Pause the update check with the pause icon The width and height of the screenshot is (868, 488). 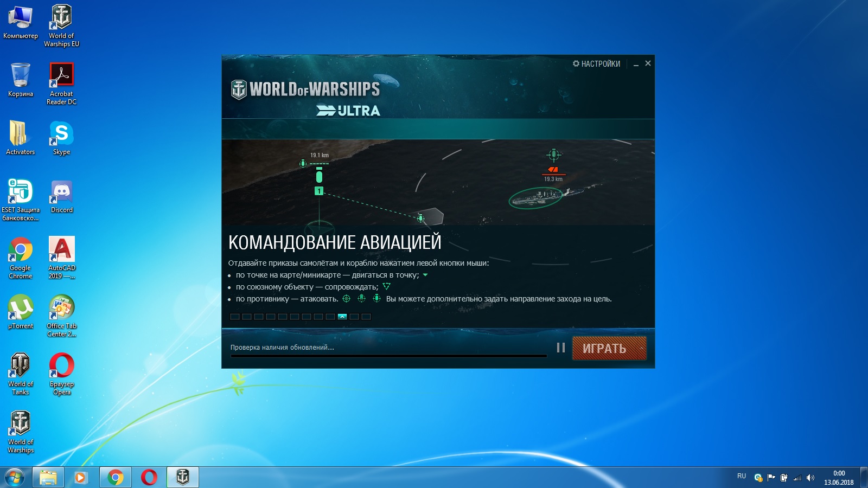(561, 348)
